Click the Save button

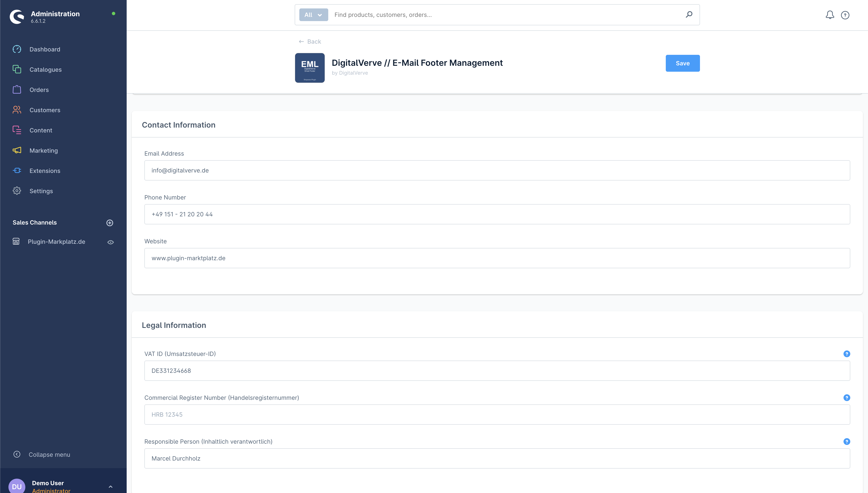click(682, 63)
